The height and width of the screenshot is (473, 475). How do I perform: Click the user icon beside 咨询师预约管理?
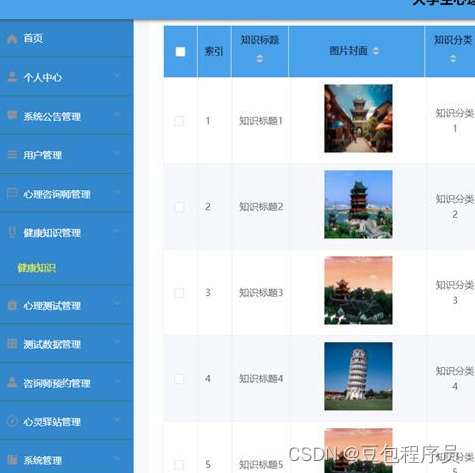coord(12,382)
